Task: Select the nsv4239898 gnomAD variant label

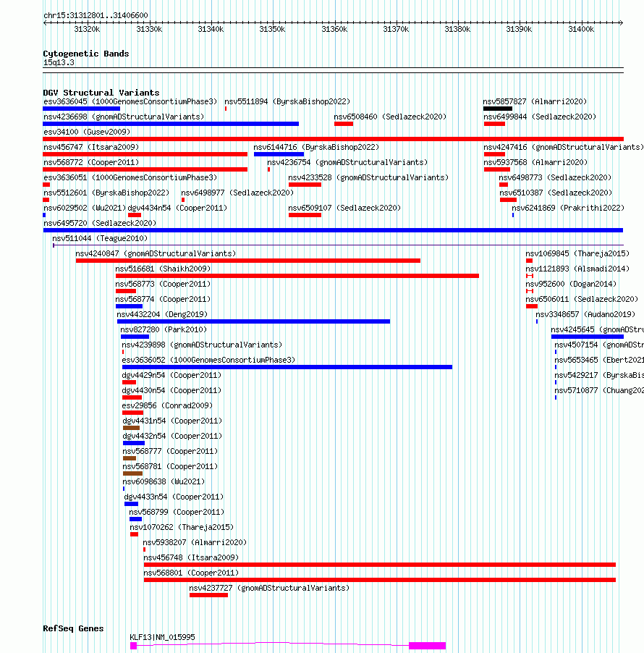Action: click(202, 345)
